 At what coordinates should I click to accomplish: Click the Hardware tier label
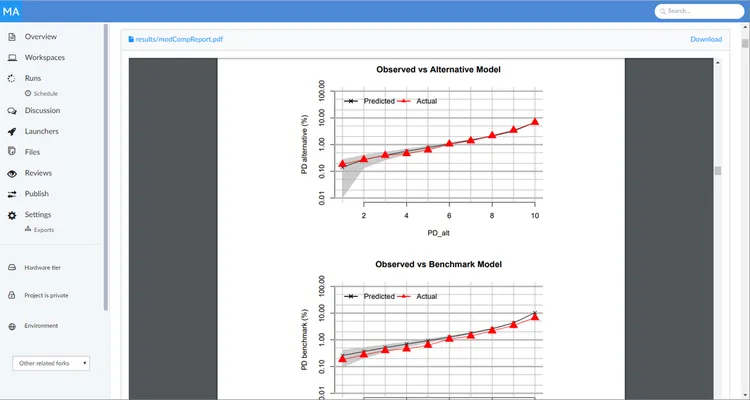pos(43,268)
